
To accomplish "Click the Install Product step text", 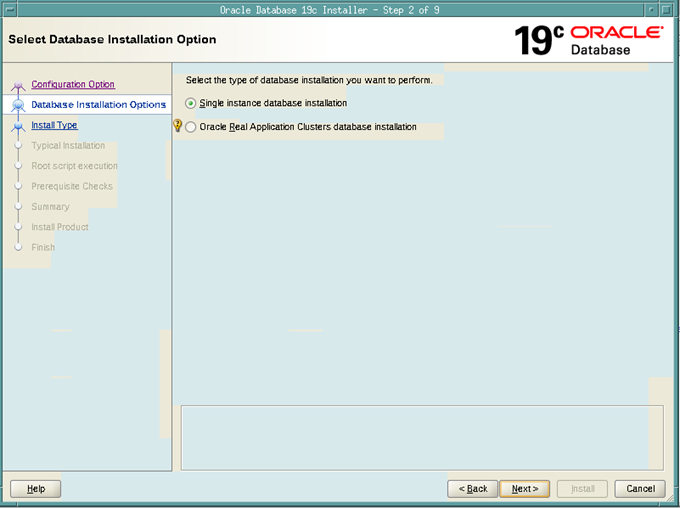I will coord(60,227).
